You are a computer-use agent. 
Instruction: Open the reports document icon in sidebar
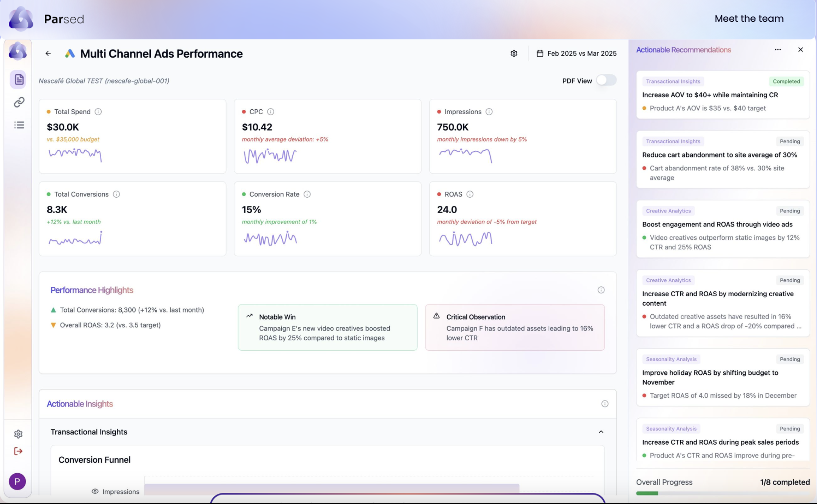point(19,79)
